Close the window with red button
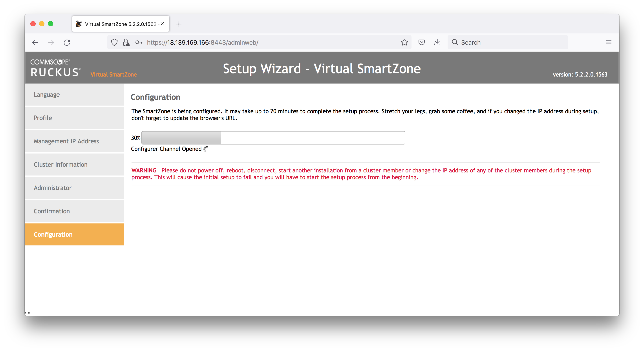The image size is (644, 351). pyautogui.click(x=33, y=24)
